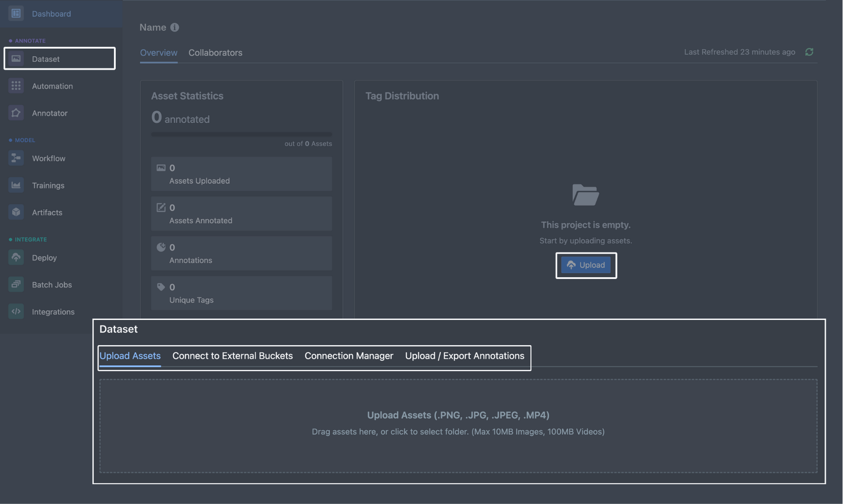Click the Annotator polygon icon
Viewport: 843px width, 504px height.
click(16, 112)
